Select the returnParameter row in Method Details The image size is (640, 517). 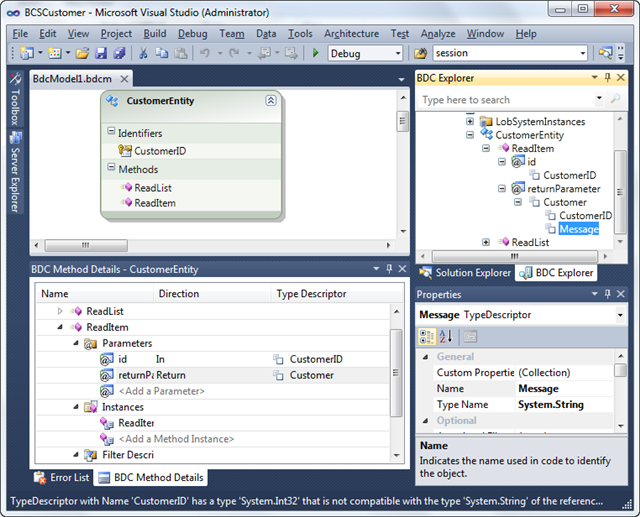(x=212, y=375)
